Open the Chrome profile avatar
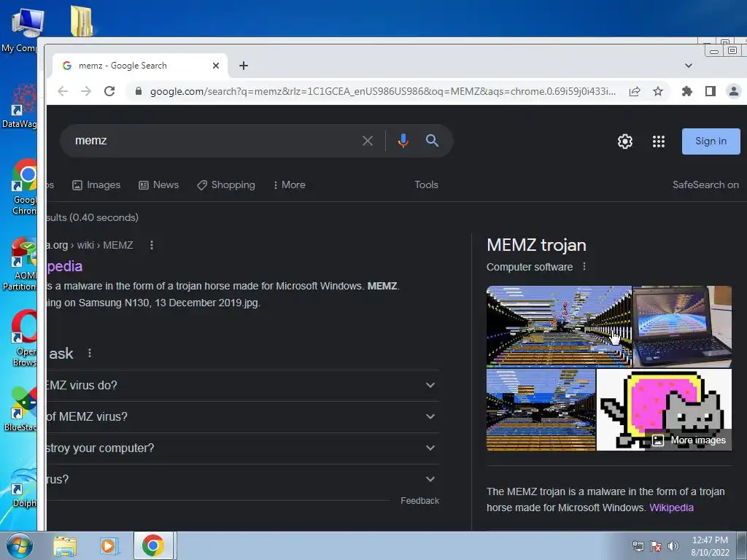The width and height of the screenshot is (747, 560). 734,91
